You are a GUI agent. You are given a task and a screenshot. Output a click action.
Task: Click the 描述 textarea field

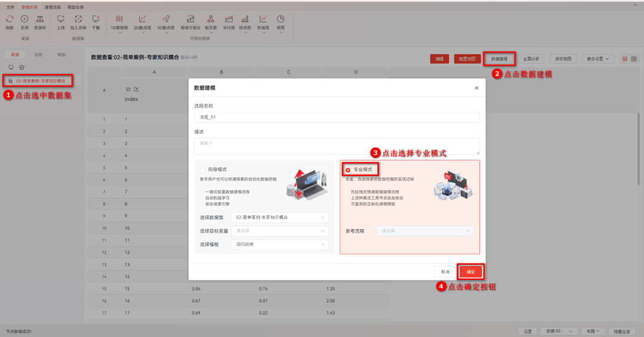tap(337, 146)
